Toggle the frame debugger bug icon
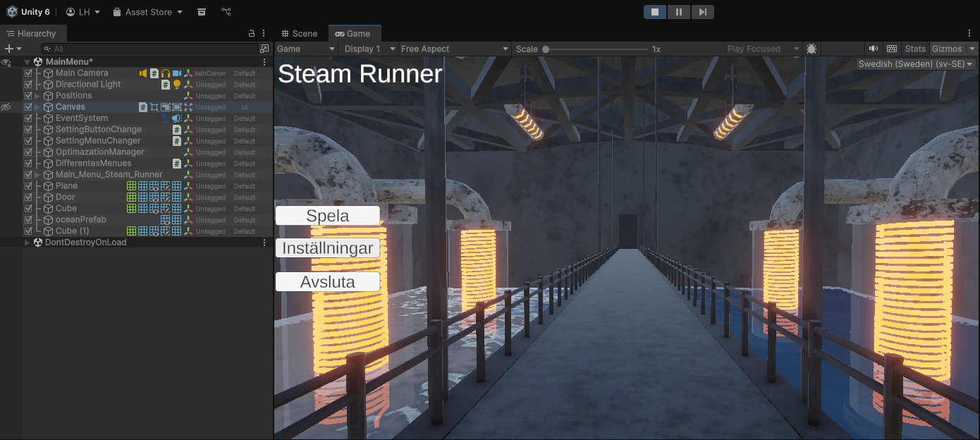Image resolution: width=980 pixels, height=440 pixels. coord(811,49)
